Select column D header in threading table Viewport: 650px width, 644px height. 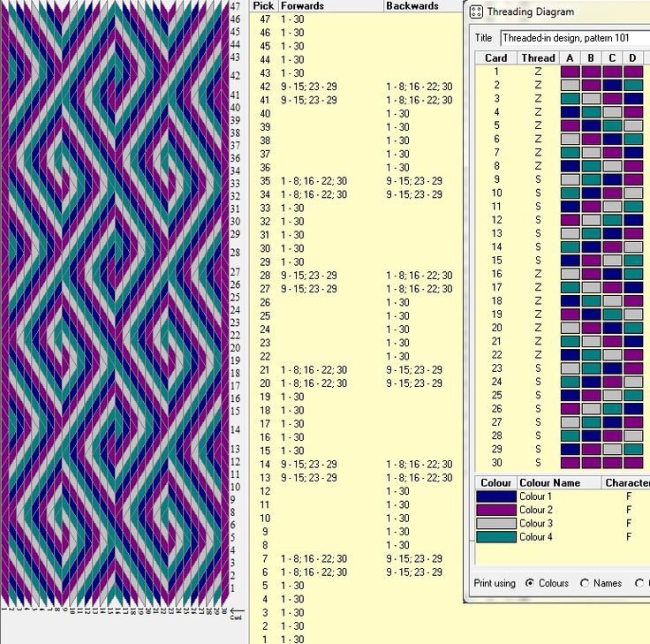(632, 58)
